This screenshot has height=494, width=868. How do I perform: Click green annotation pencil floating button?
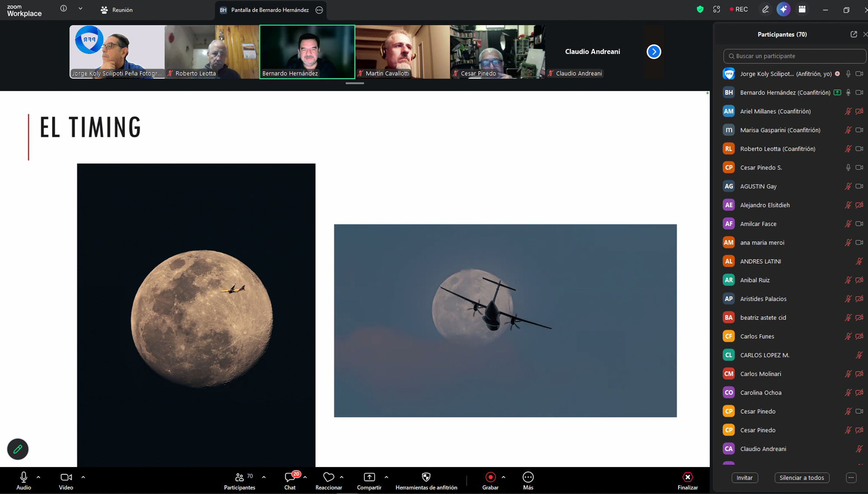(x=18, y=449)
